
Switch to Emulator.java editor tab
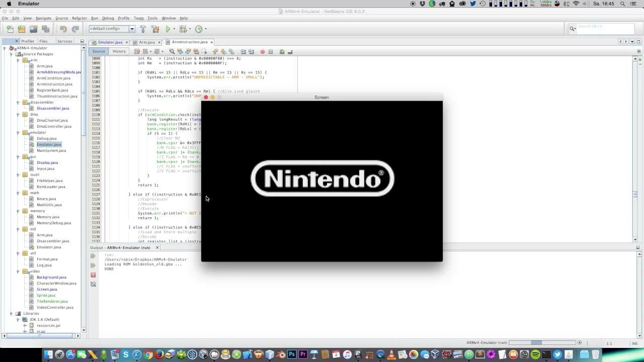(110, 42)
